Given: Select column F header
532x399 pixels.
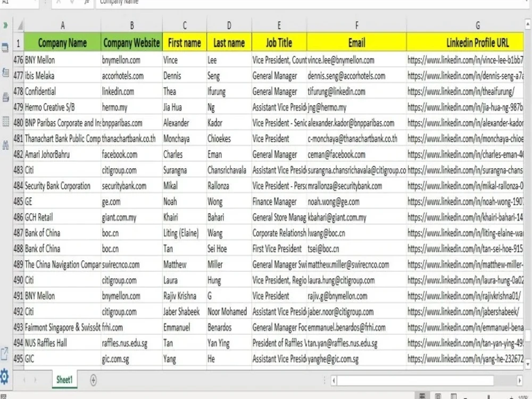Looking at the screenshot, I should [356, 26].
